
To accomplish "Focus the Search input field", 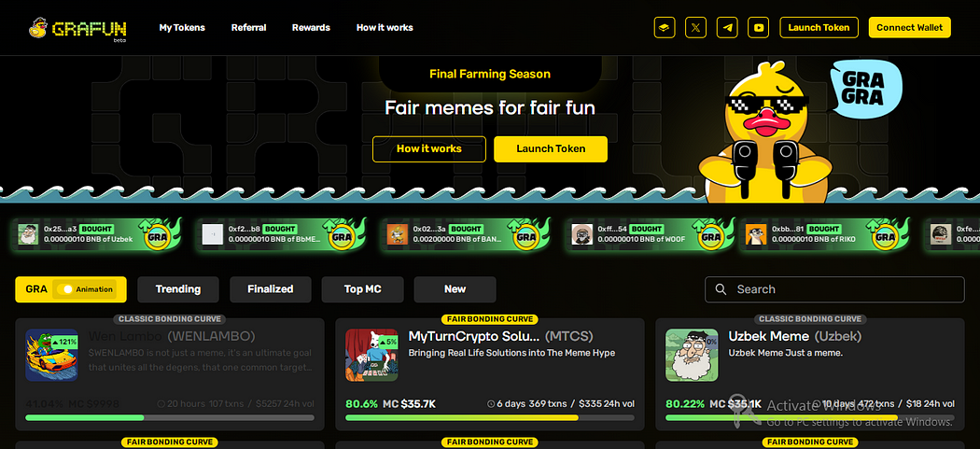I will click(834, 289).
